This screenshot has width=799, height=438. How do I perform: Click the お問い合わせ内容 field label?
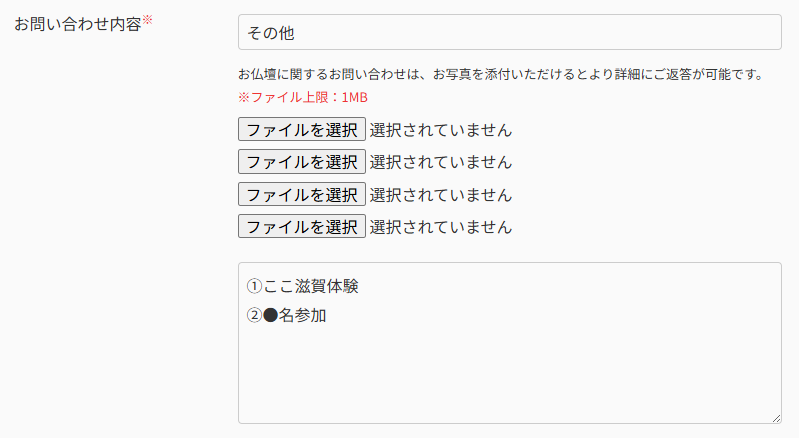point(77,23)
